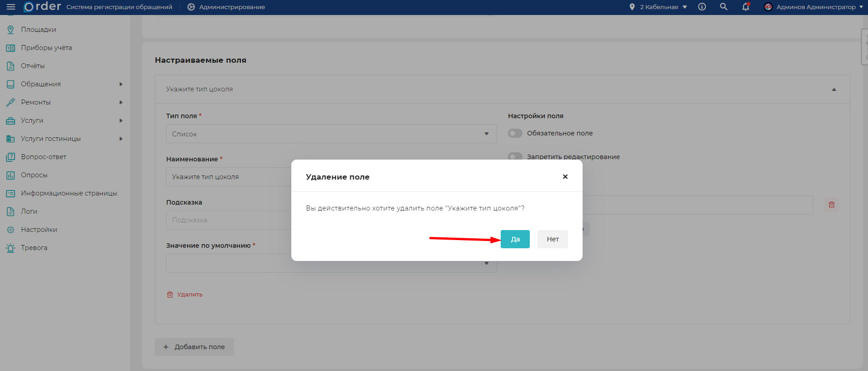Click the red trash icon on the right
This screenshot has width=868, height=371.
coord(832,205)
